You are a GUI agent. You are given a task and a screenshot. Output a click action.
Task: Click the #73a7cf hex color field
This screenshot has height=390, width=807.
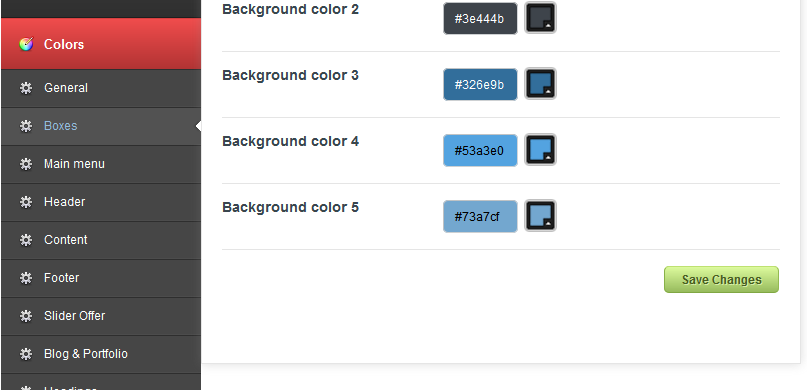pos(480,217)
